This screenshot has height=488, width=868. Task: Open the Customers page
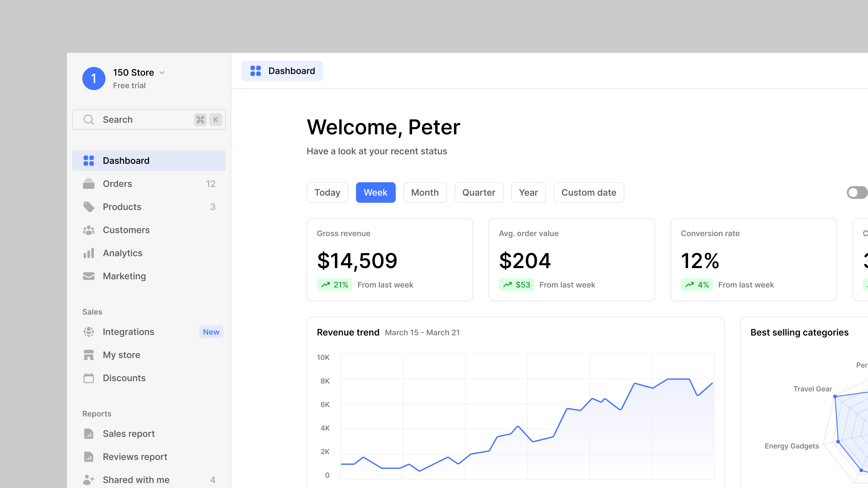[x=126, y=230]
